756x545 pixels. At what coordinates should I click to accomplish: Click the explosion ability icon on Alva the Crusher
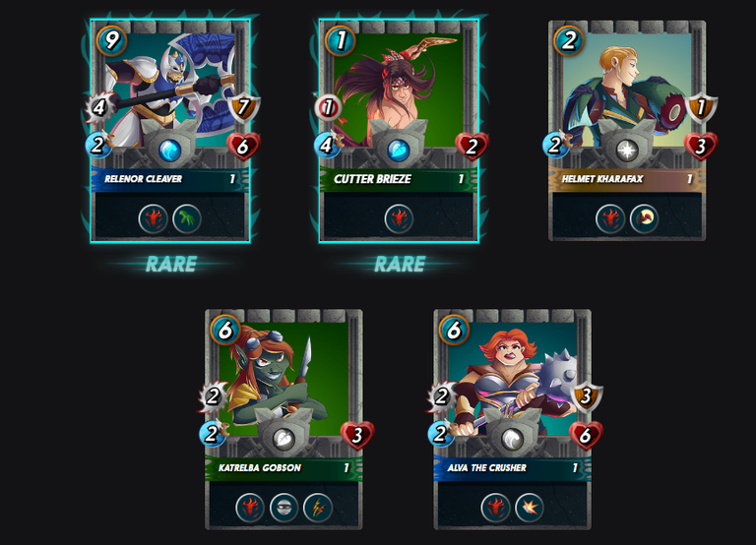530,508
